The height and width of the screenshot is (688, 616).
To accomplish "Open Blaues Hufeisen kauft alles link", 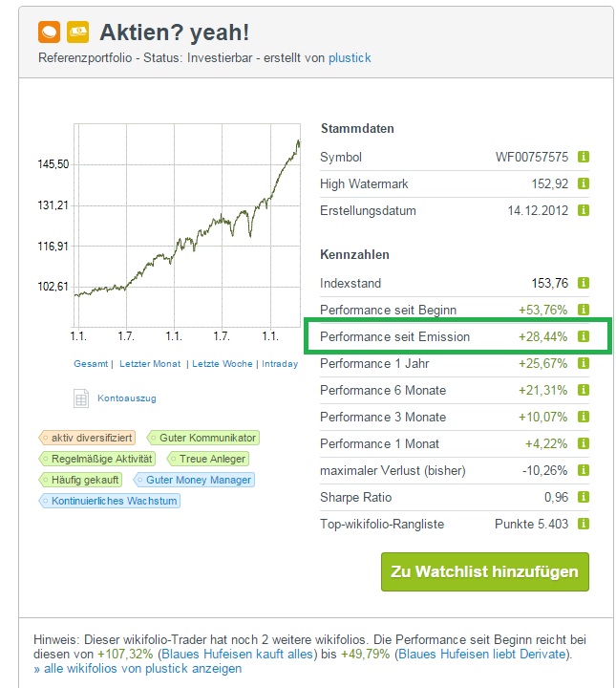I will pyautogui.click(x=221, y=654).
